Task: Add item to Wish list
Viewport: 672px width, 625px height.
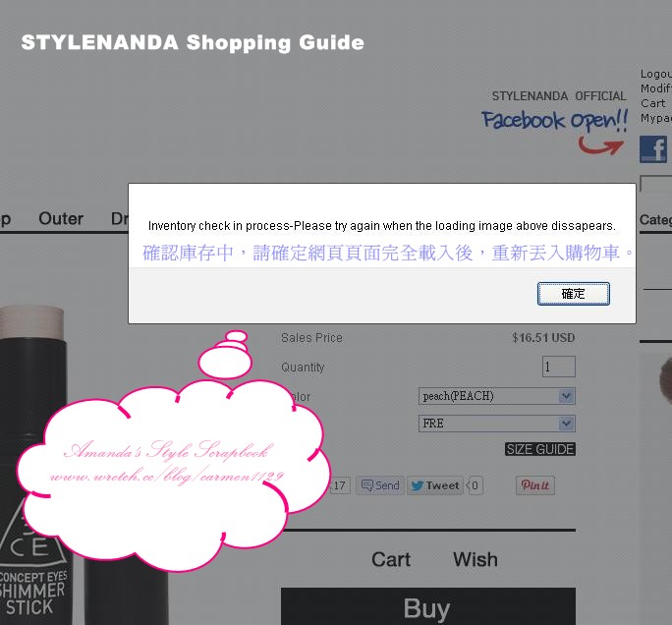Action: (x=476, y=559)
